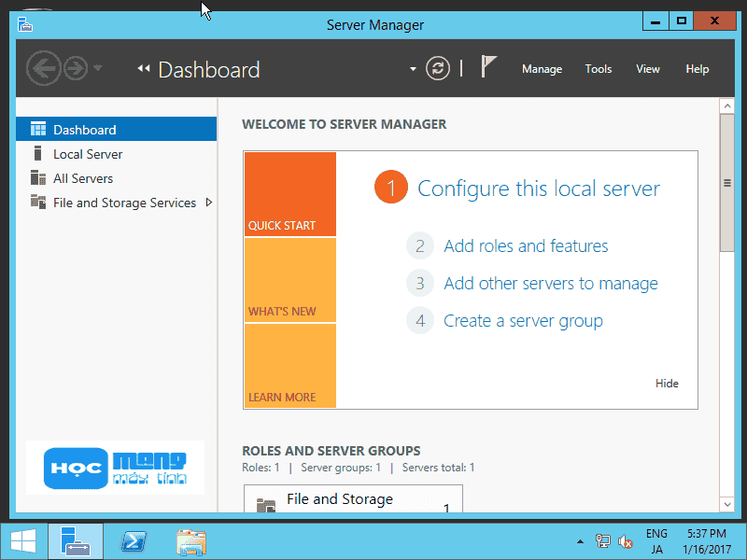The width and height of the screenshot is (747, 560).
Task: Click the Dashboard grid icon in sidebar
Action: (x=38, y=129)
